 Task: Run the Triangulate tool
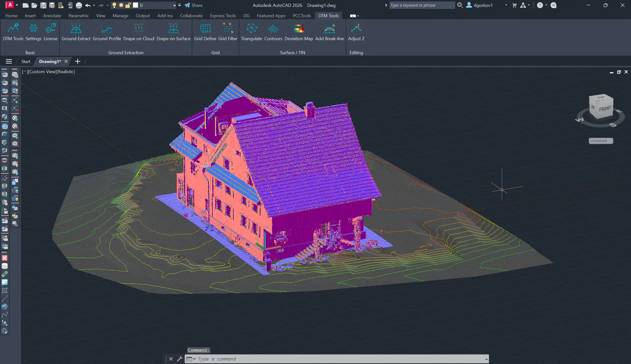[251, 32]
